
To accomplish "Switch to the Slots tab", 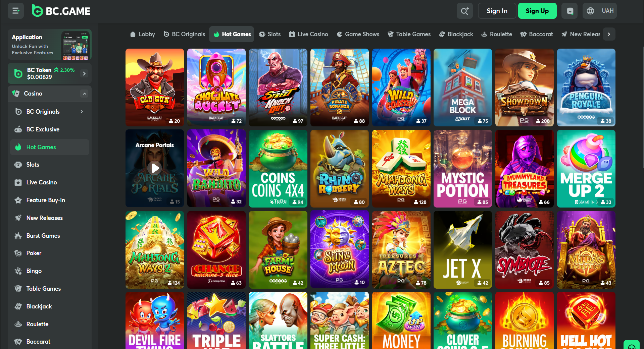I will point(270,34).
